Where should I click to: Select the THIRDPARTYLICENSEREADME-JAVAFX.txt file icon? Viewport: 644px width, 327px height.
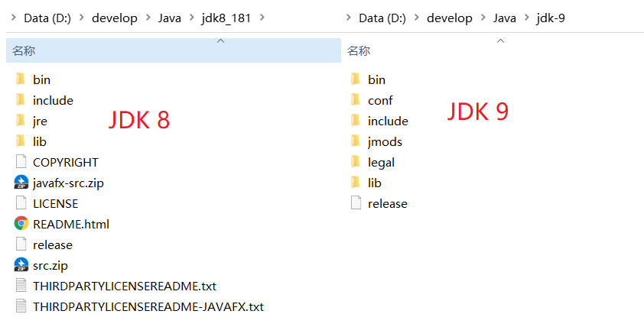(x=21, y=306)
